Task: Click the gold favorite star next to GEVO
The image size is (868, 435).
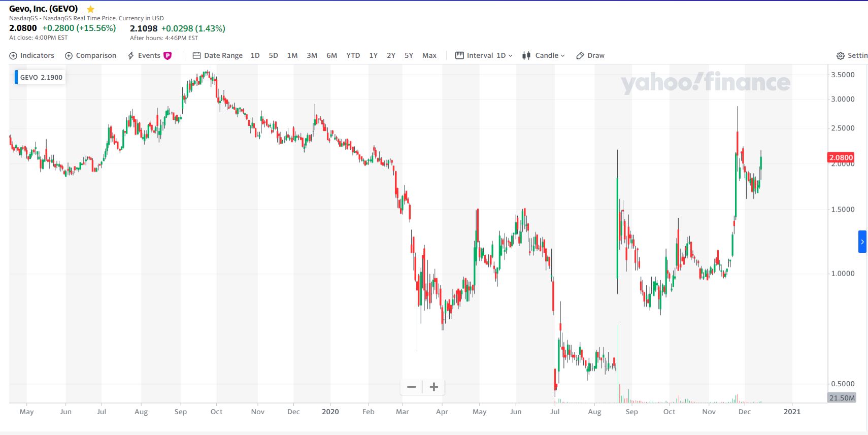Action: pyautogui.click(x=90, y=9)
